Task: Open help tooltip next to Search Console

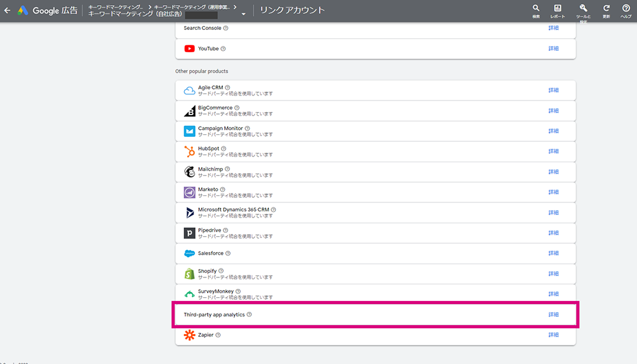Action: pos(225,28)
